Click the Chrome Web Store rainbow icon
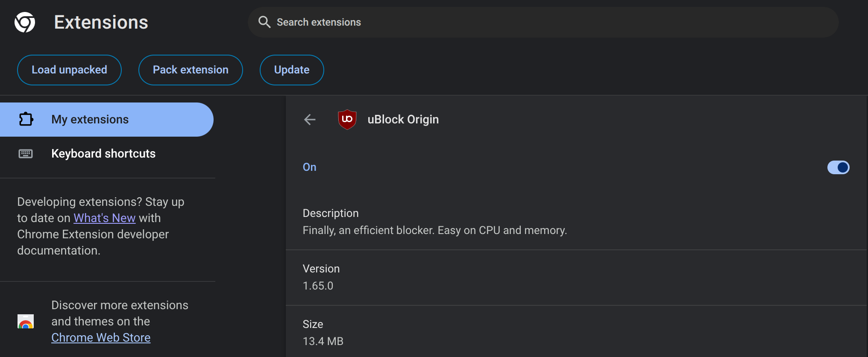Image resolution: width=868 pixels, height=357 pixels. 26,322
